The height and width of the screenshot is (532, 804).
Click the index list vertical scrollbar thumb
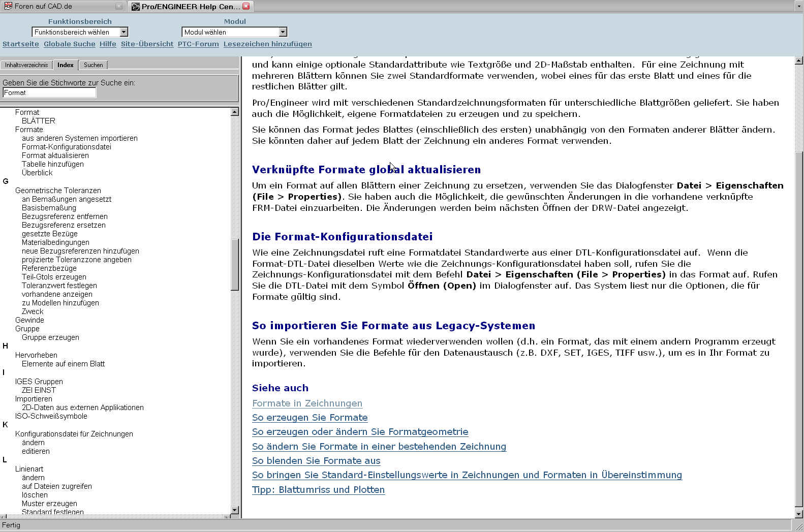234,265
